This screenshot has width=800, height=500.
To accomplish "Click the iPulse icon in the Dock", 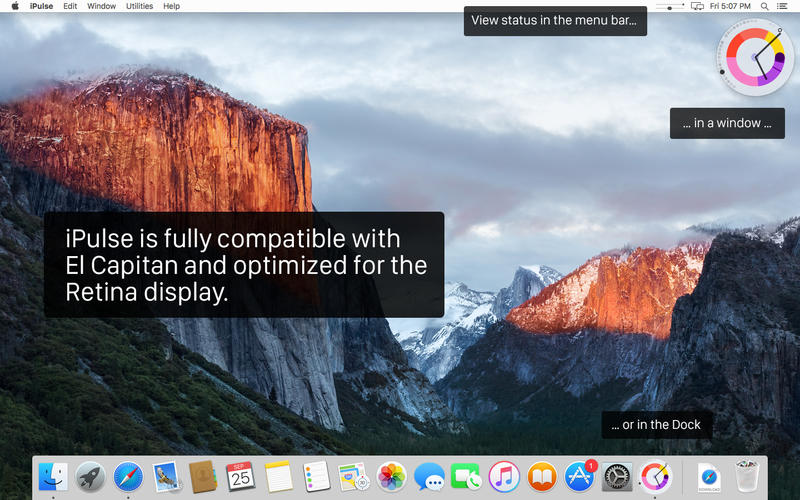I will click(654, 476).
